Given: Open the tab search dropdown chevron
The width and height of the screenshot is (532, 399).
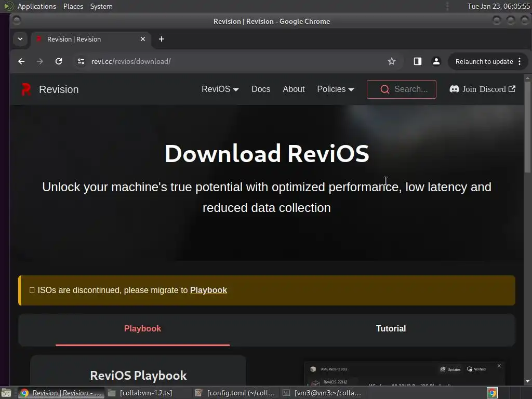Looking at the screenshot, I should [x=20, y=39].
